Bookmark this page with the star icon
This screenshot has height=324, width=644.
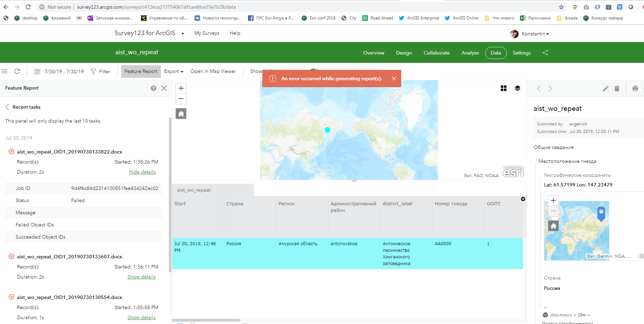click(x=561, y=7)
